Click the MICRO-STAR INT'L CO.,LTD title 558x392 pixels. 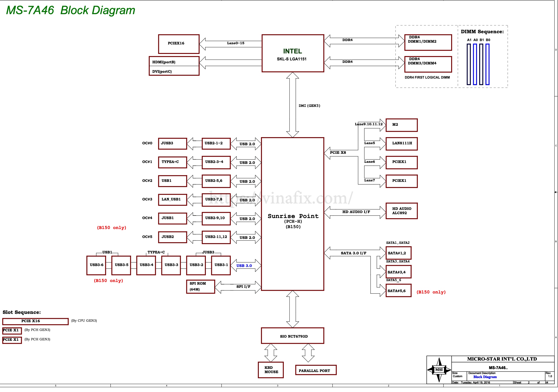(502, 359)
